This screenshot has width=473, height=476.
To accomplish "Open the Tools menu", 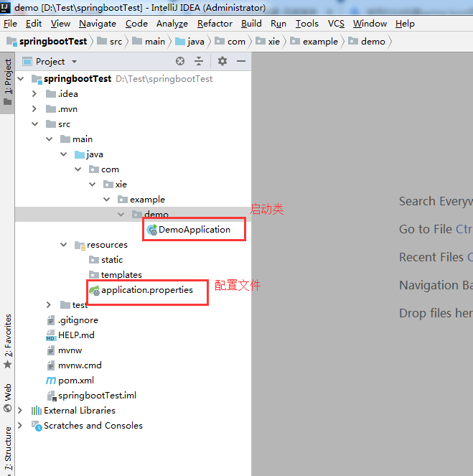I will point(307,24).
